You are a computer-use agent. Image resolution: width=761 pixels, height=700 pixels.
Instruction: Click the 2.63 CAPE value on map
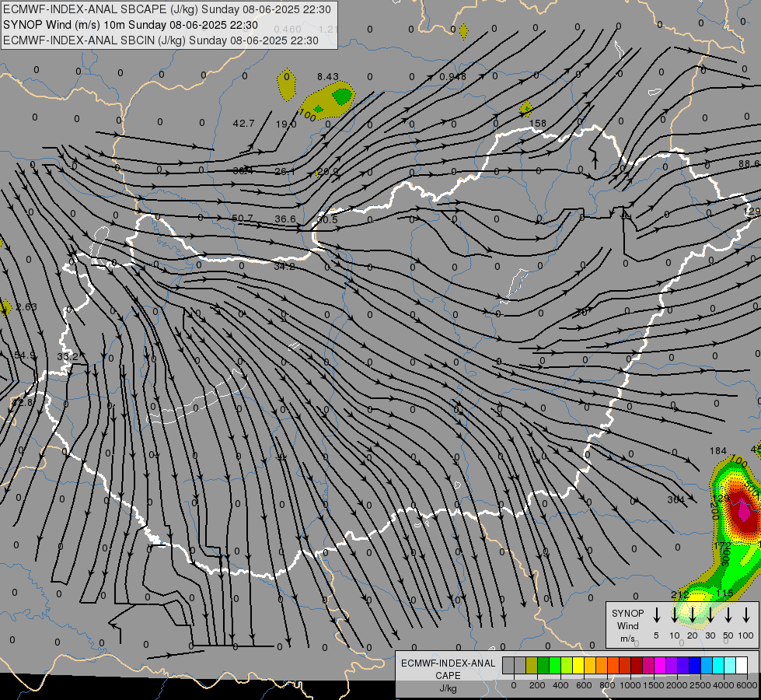[26, 306]
